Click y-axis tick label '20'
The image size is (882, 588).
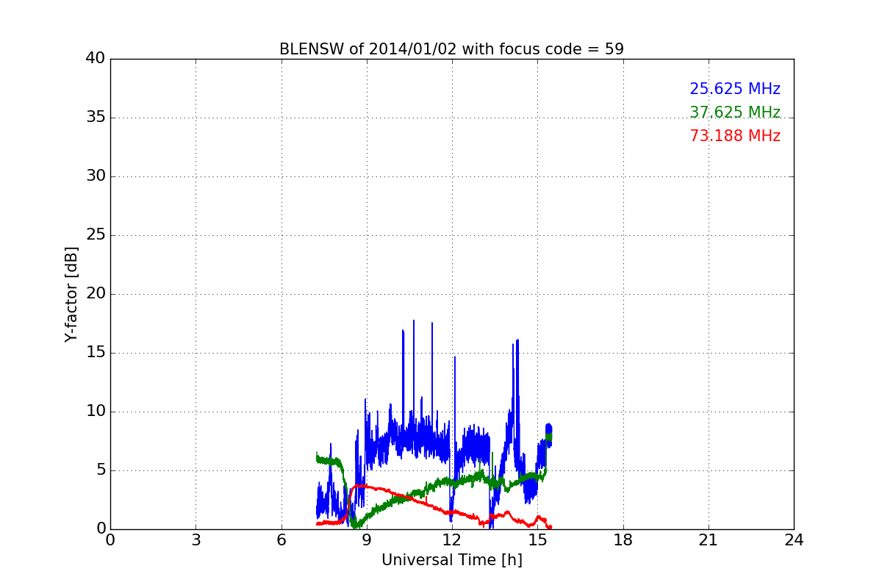[96, 294]
